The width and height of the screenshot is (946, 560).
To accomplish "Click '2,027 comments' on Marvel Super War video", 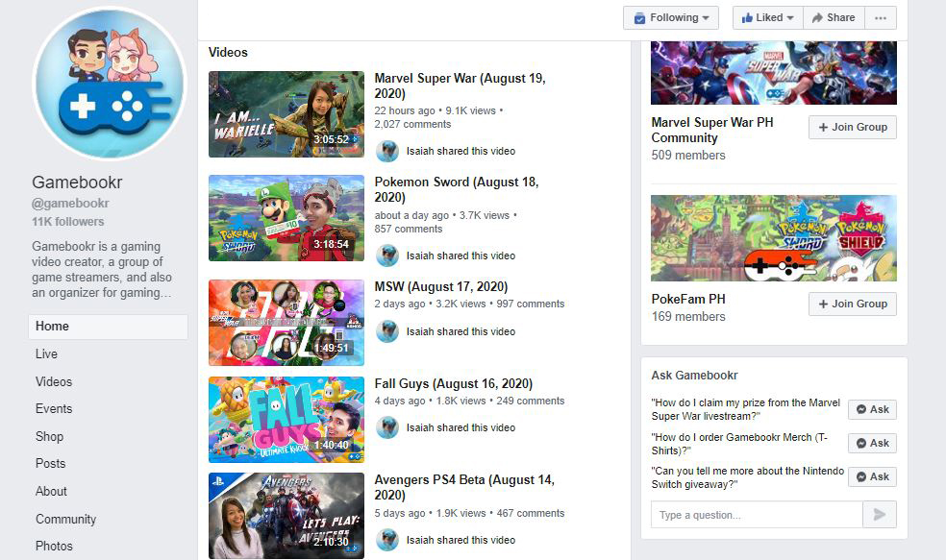I will (x=412, y=124).
